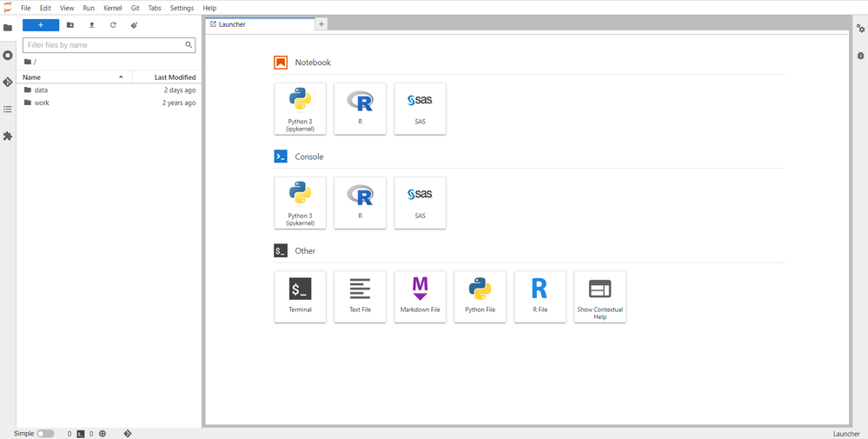The height and width of the screenshot is (439, 868).
Task: Launch a SAS console
Action: coord(421,203)
